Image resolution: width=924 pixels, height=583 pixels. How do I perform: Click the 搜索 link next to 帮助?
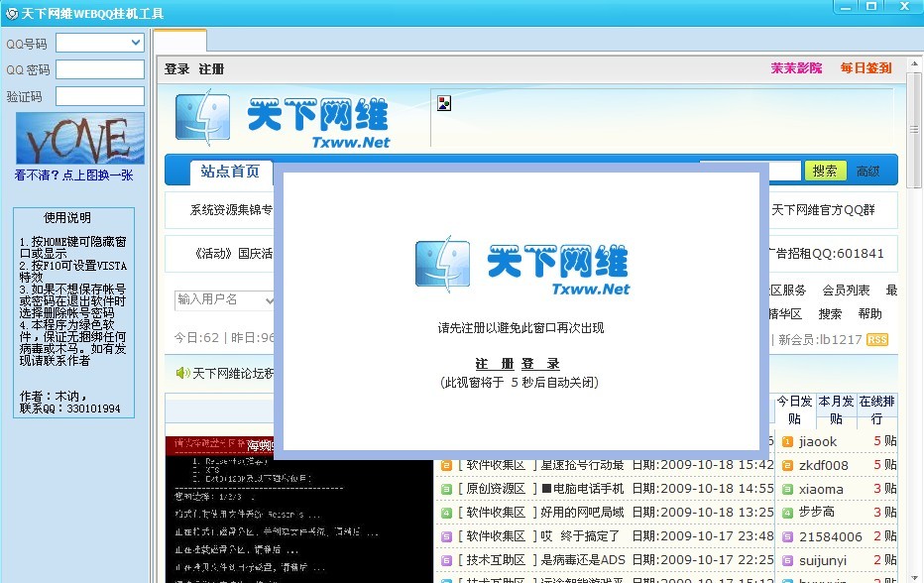830,313
